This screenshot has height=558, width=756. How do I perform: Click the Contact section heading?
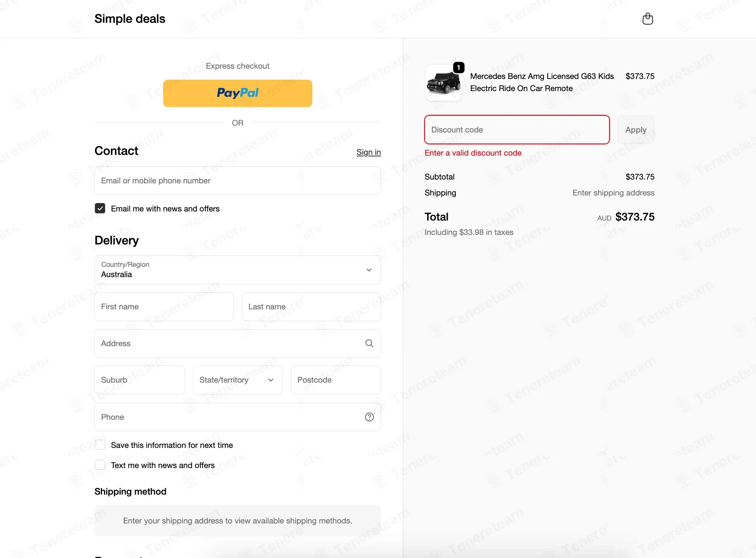pos(116,151)
